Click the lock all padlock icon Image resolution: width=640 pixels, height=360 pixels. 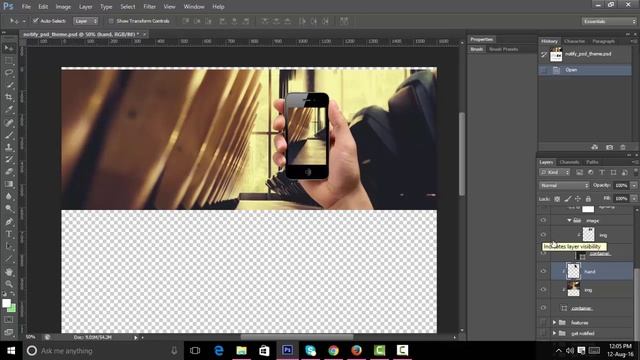tap(588, 199)
